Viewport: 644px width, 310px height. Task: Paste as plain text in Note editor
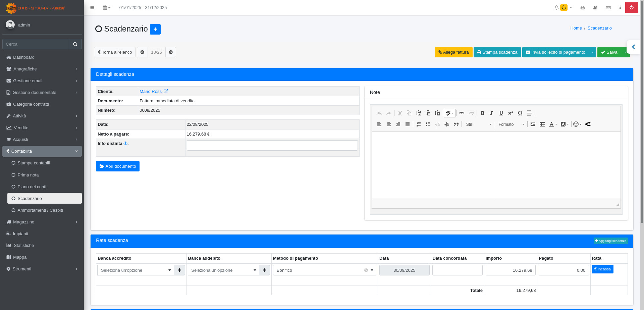click(428, 113)
